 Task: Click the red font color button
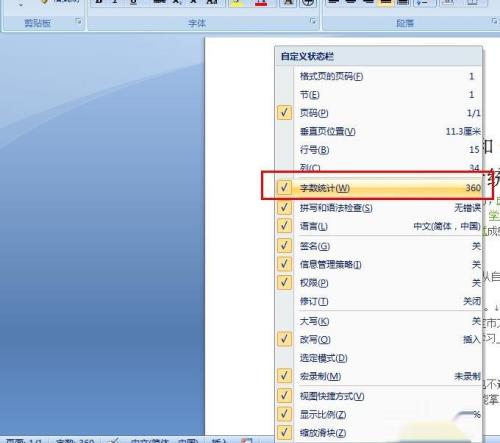click(261, 3)
